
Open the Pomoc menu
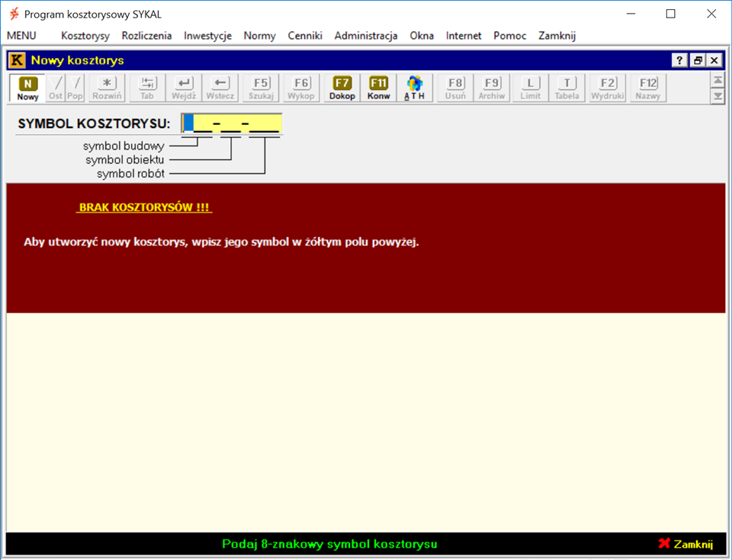(510, 36)
